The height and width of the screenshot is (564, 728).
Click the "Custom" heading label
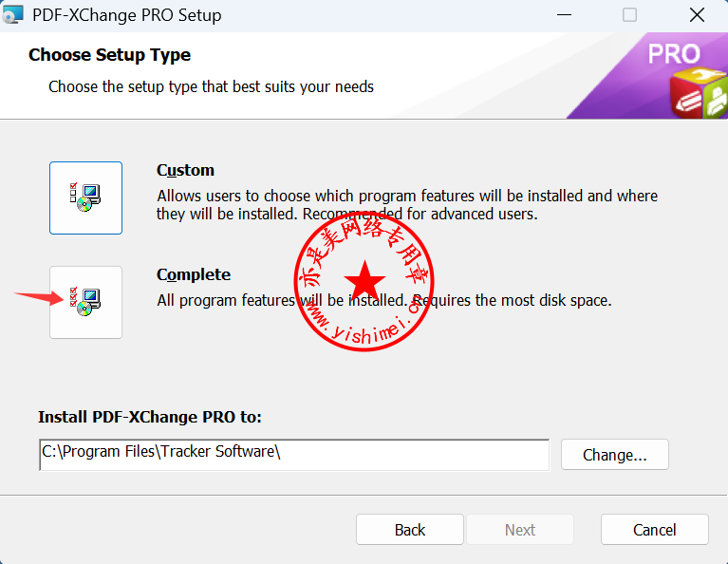click(x=185, y=170)
